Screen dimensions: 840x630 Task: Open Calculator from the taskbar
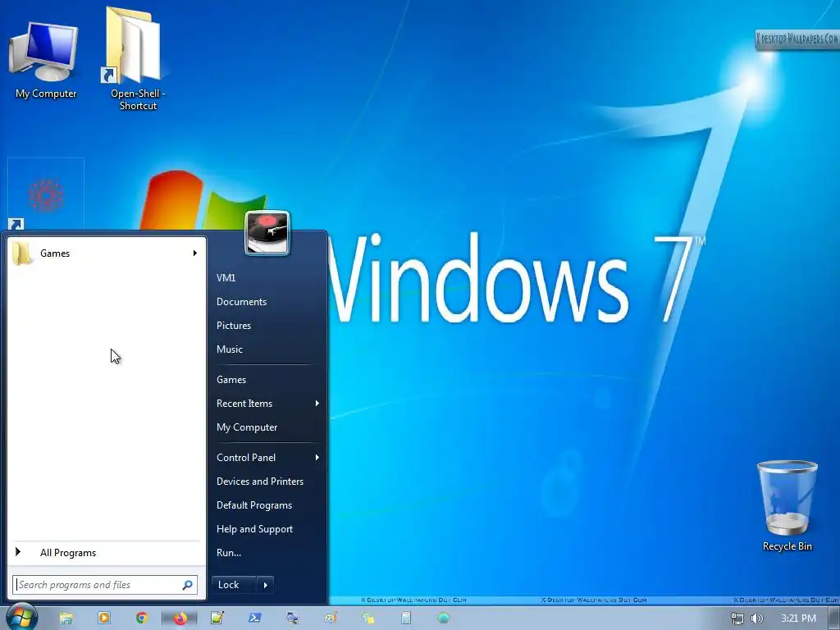pos(406,618)
